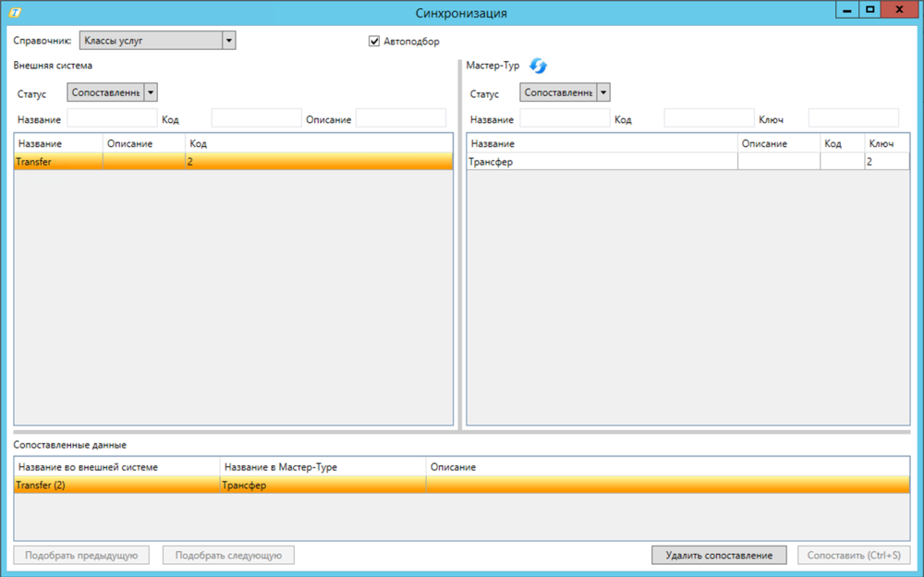Click the application icon in title bar

click(15, 12)
